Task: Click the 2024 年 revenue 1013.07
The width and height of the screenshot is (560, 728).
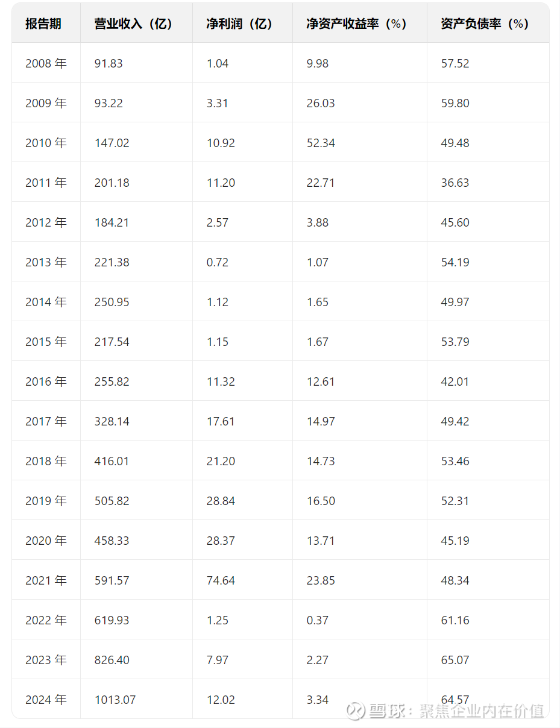Action: coord(115,700)
